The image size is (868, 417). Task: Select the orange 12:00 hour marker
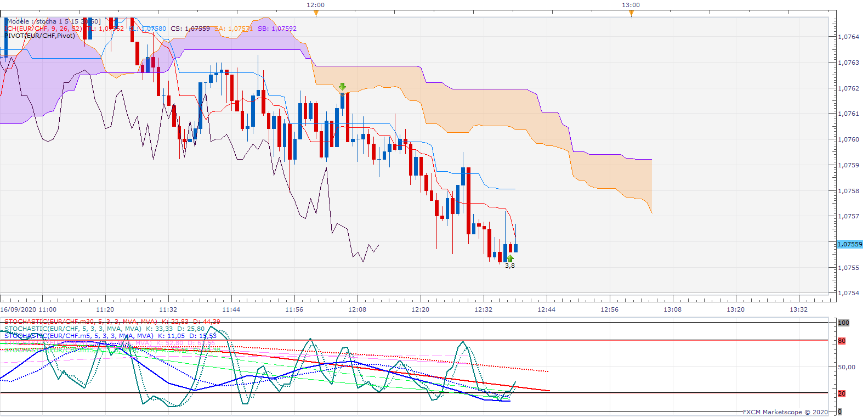pyautogui.click(x=316, y=13)
